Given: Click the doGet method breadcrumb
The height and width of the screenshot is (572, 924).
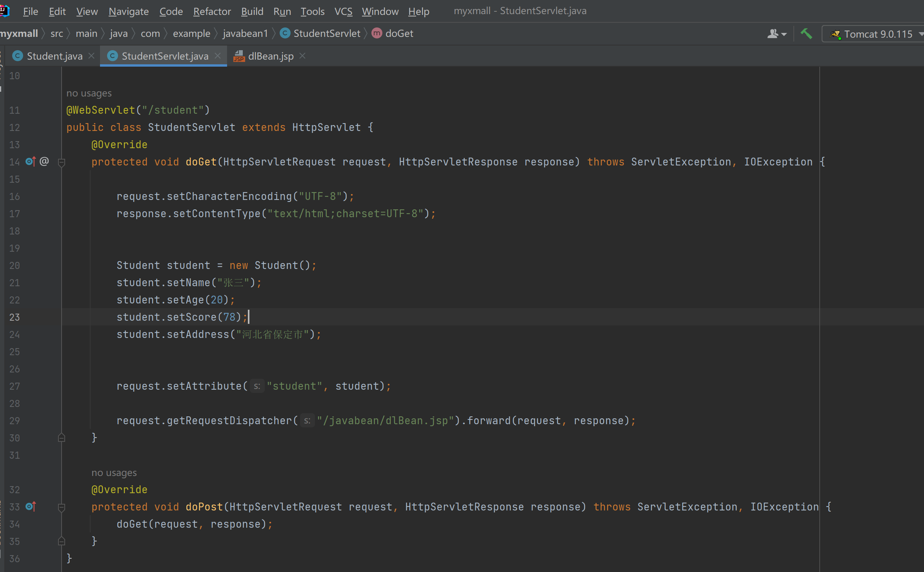Looking at the screenshot, I should coord(393,33).
